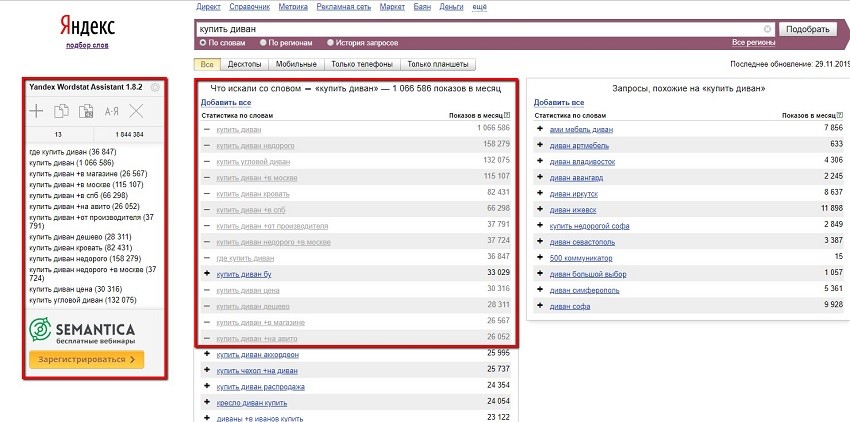This screenshot has width=850, height=422.
Task: Copy phrases with frequencies icon in Assistant
Action: 86,111
